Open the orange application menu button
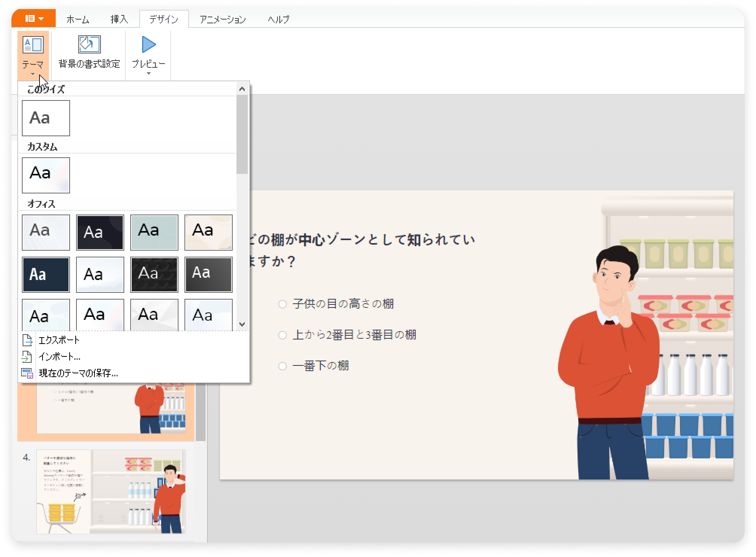 [x=34, y=18]
